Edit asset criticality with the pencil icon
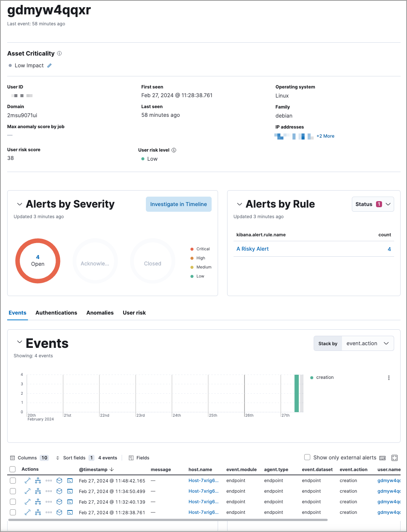407x532 pixels. point(50,65)
